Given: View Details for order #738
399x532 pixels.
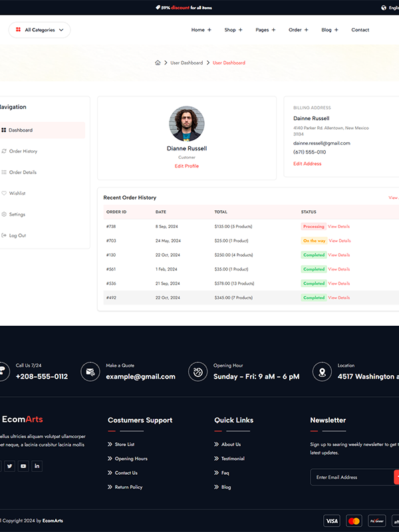Looking at the screenshot, I should click(339, 227).
